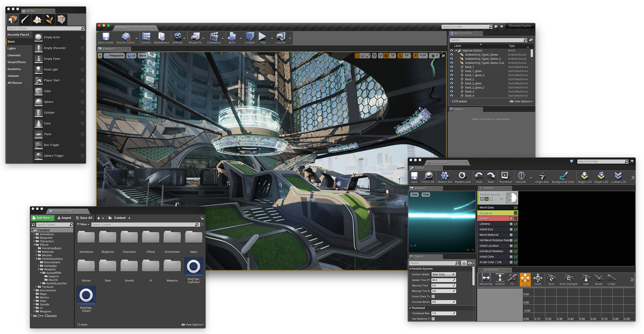The image size is (644, 334).
Task: Toggle Origin Axis in particle editor
Action: click(542, 177)
